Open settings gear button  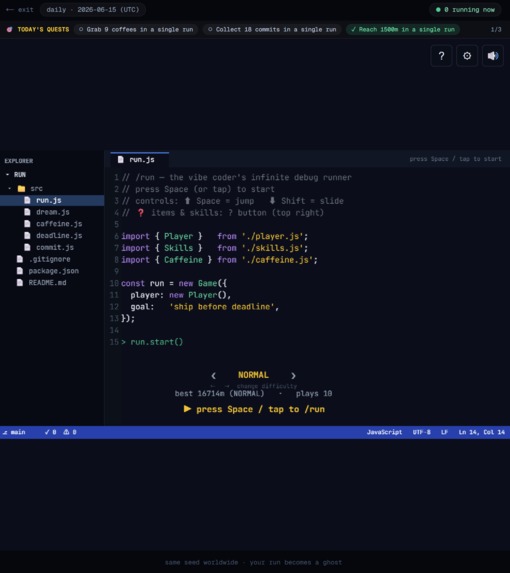467,56
